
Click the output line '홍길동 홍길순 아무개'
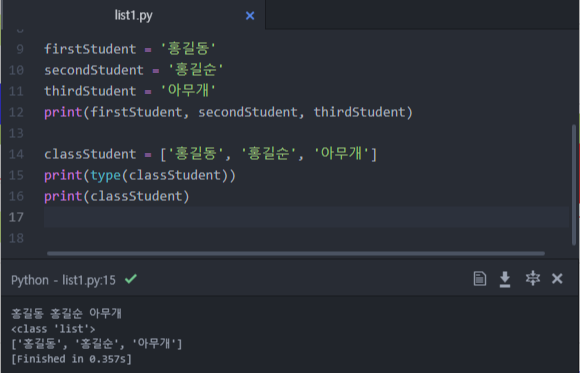pos(66,313)
